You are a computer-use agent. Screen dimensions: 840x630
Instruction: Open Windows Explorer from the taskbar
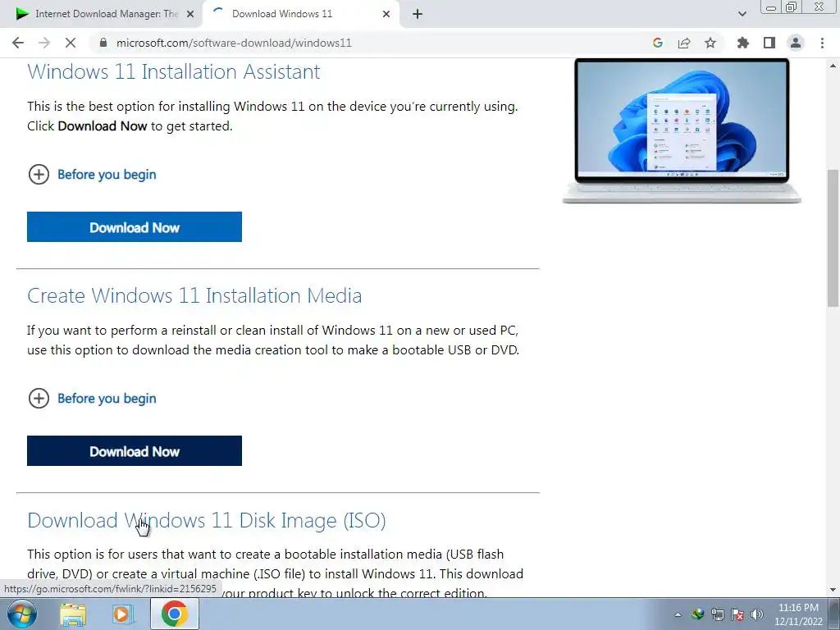point(73,614)
